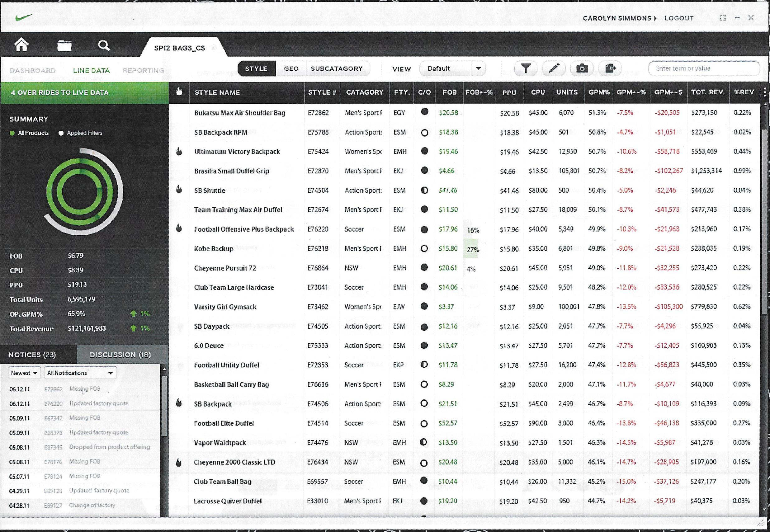Click the magnifying glass search icon

(x=104, y=45)
